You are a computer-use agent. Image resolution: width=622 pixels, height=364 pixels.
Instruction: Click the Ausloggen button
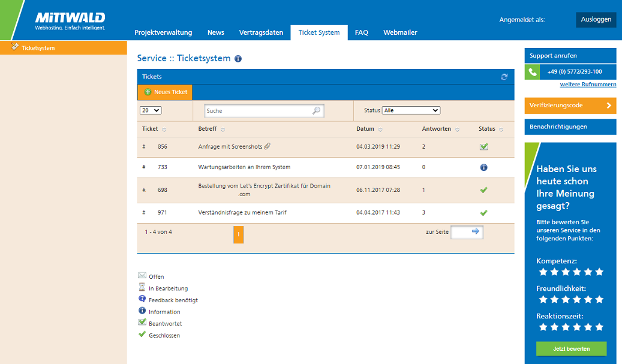click(x=596, y=19)
